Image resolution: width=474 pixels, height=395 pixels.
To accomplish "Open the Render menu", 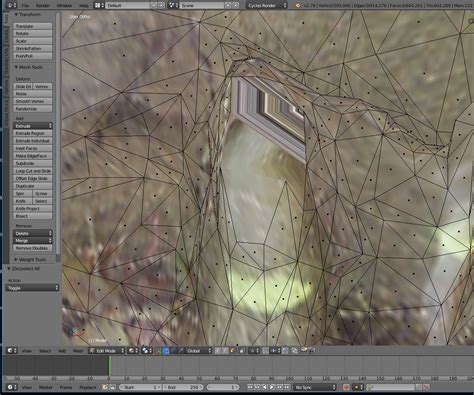I will 42,6.
